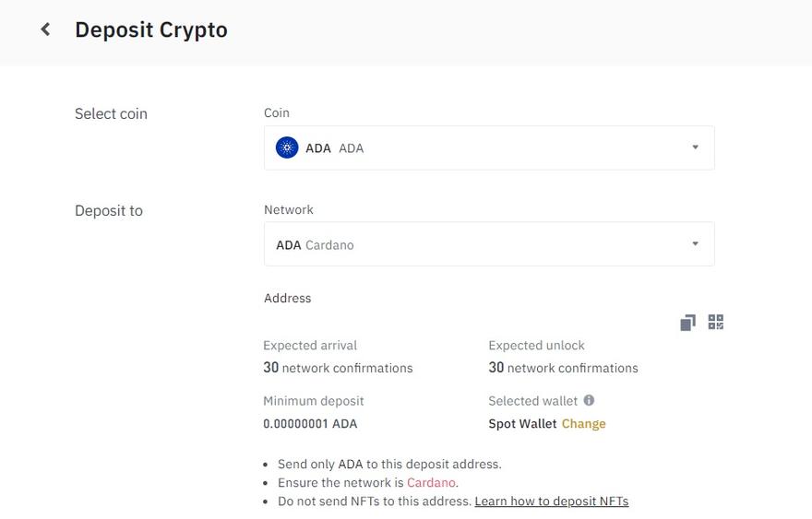Click the Cardano ADA coin logo
The height and width of the screenshot is (519, 812).
[x=287, y=147]
